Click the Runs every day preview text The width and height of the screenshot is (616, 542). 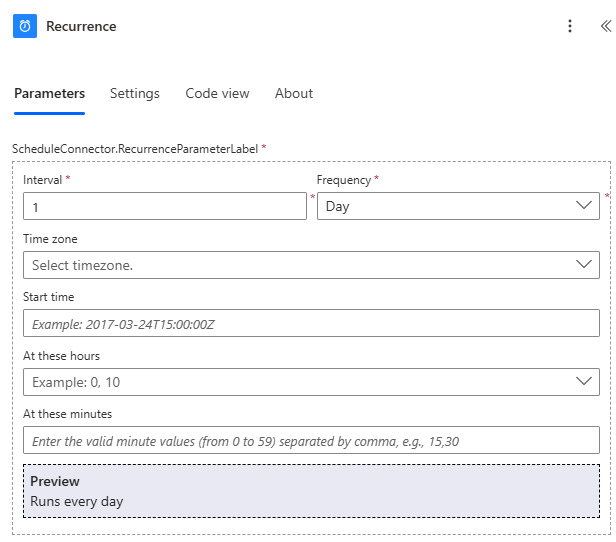click(77, 501)
